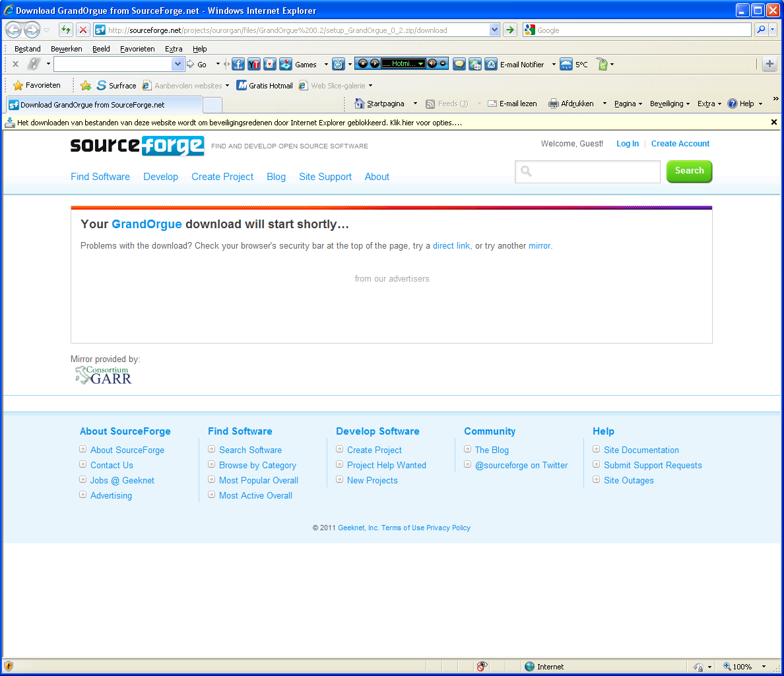Click the green shopping tag icon
Image resolution: width=784 pixels, height=676 pixels.
603,64
